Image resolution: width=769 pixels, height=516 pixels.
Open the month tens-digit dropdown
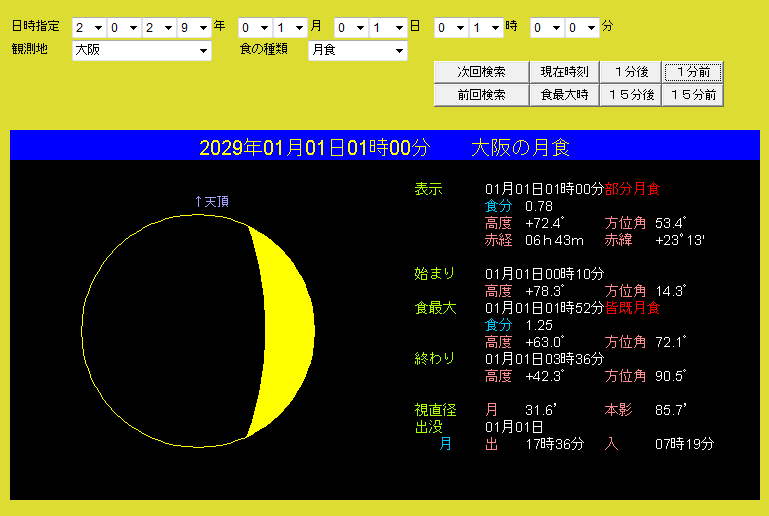click(255, 27)
